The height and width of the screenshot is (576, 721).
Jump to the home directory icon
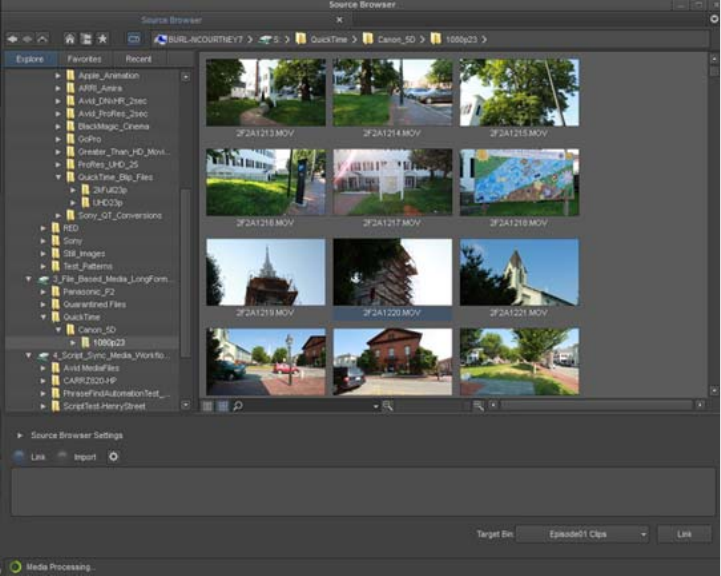coord(69,39)
